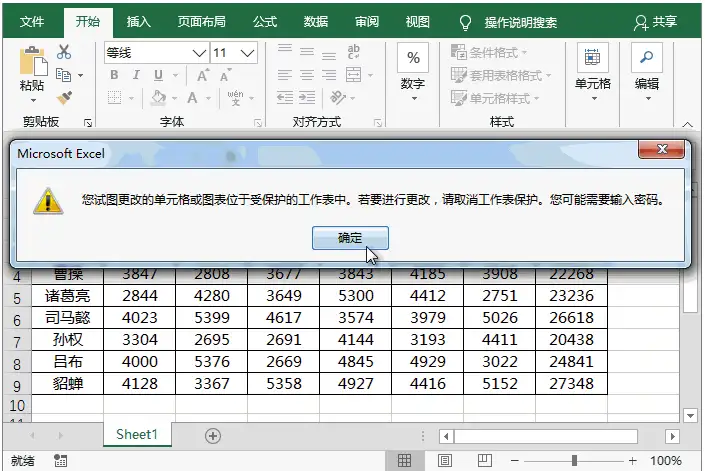705x471 pixels.
Task: Click the decrease font size icon
Action: click(226, 75)
